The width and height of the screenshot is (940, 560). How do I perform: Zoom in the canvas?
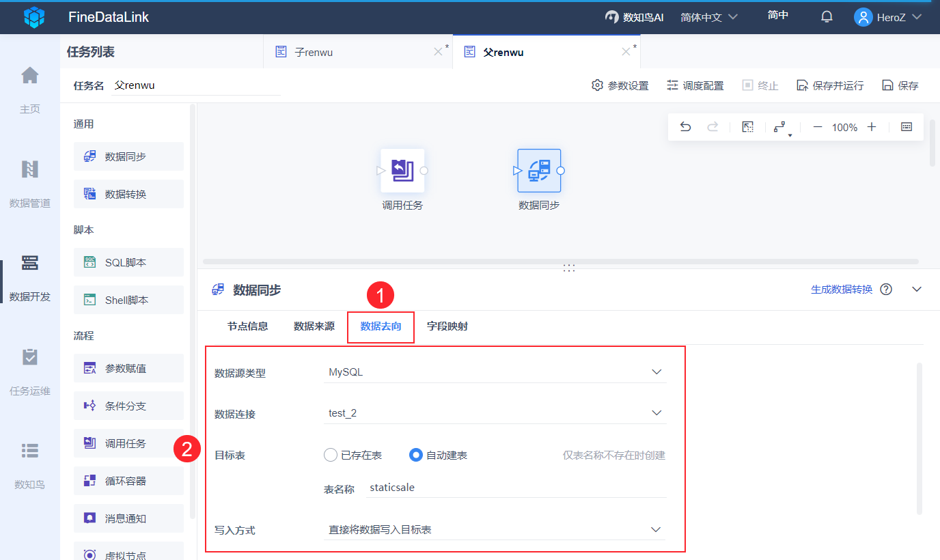[872, 127]
